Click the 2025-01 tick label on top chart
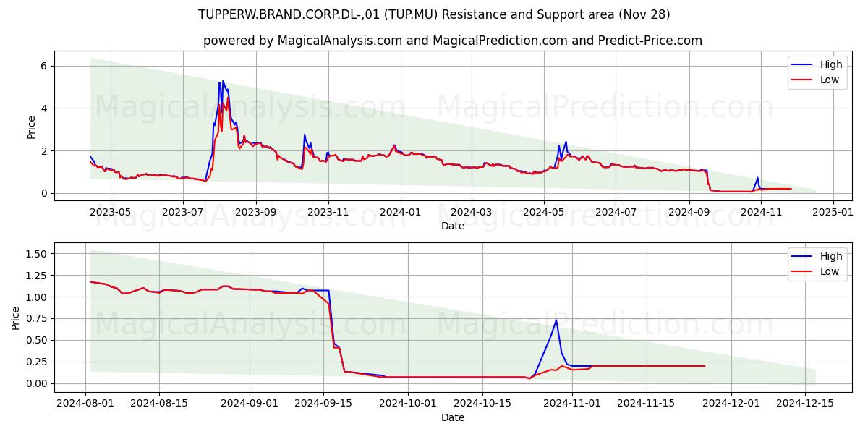868x434 pixels. tap(834, 213)
